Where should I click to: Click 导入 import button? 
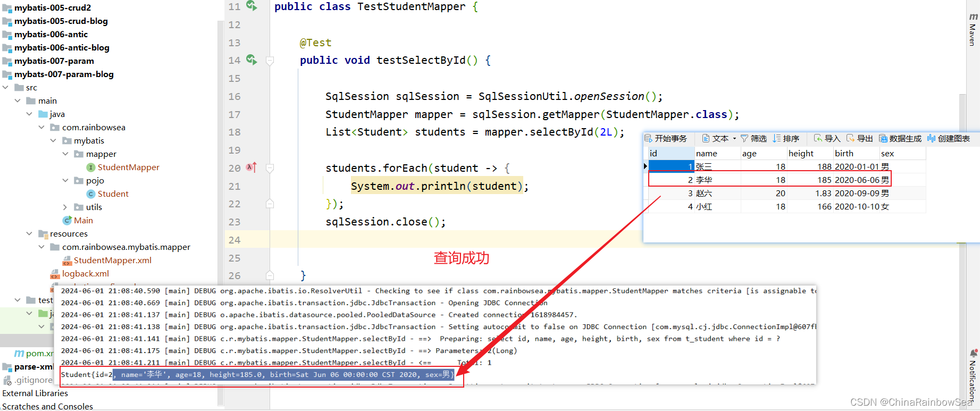point(827,138)
